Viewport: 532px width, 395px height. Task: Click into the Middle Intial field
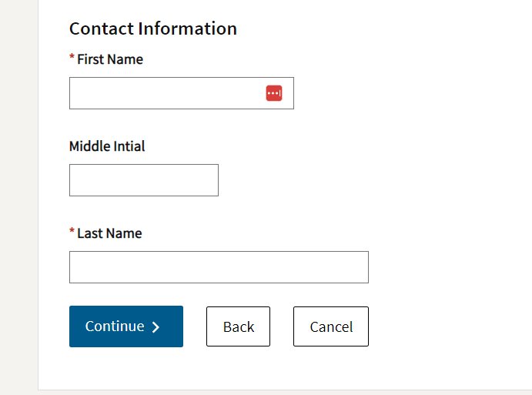pos(144,180)
